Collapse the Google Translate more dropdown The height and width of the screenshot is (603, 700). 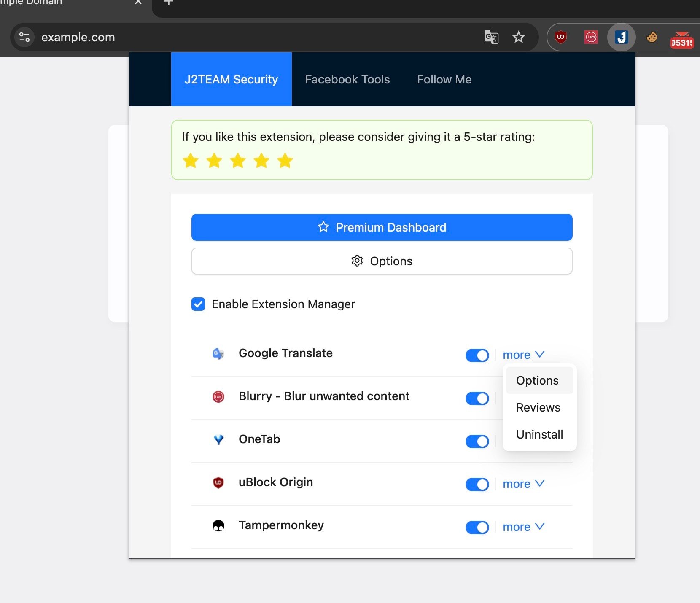point(524,355)
